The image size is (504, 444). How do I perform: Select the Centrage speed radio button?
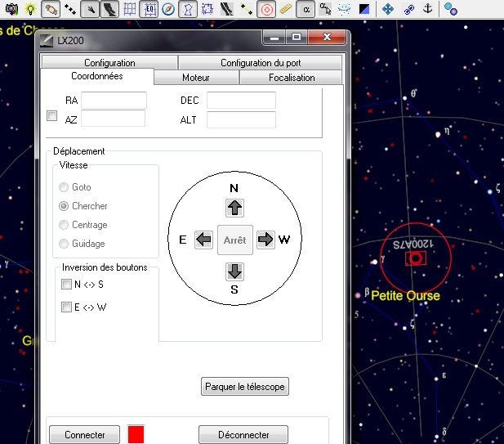coord(64,225)
